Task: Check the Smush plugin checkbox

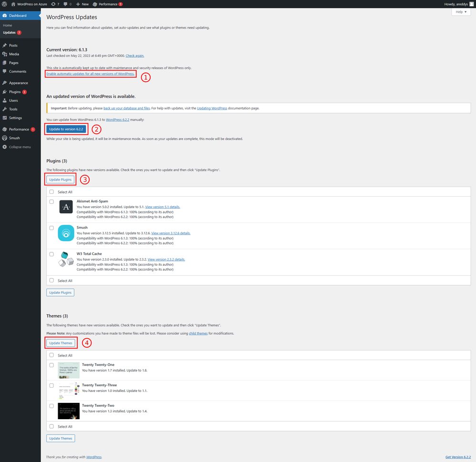Action: pyautogui.click(x=51, y=228)
